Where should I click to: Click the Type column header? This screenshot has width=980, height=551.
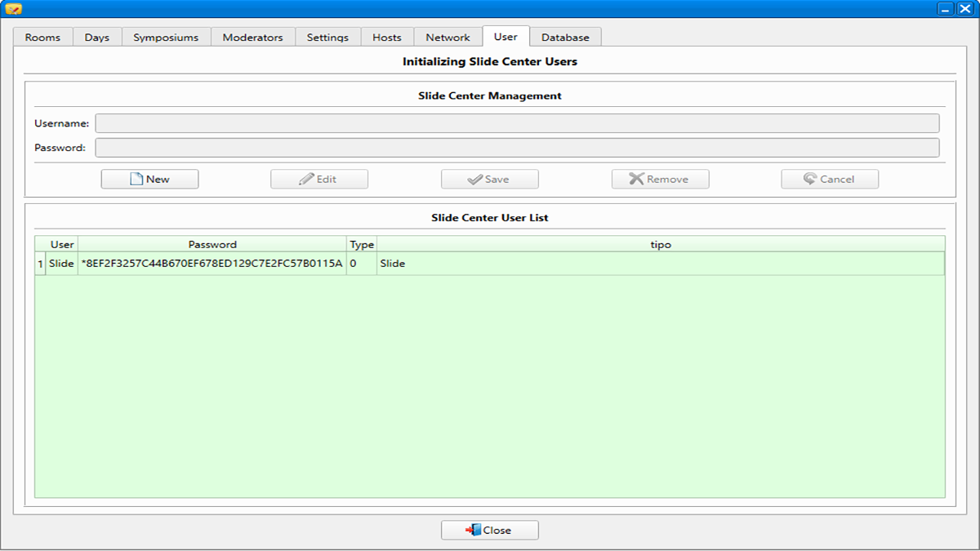362,244
